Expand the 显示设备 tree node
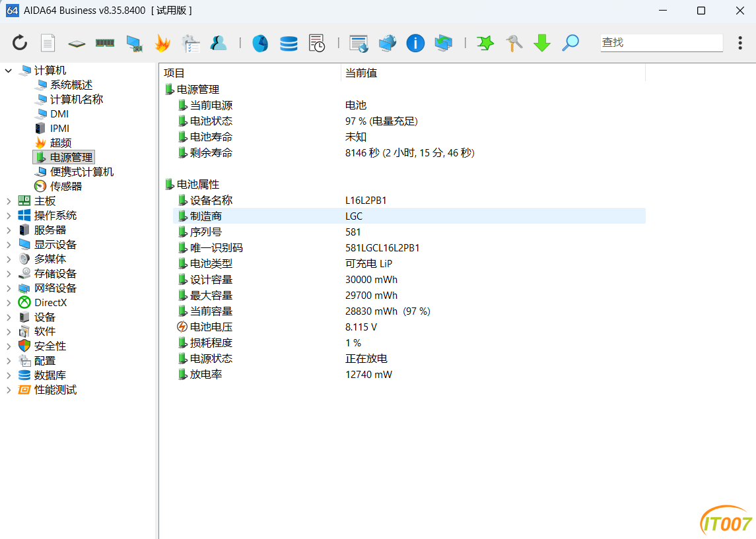This screenshot has height=539, width=756. point(8,245)
